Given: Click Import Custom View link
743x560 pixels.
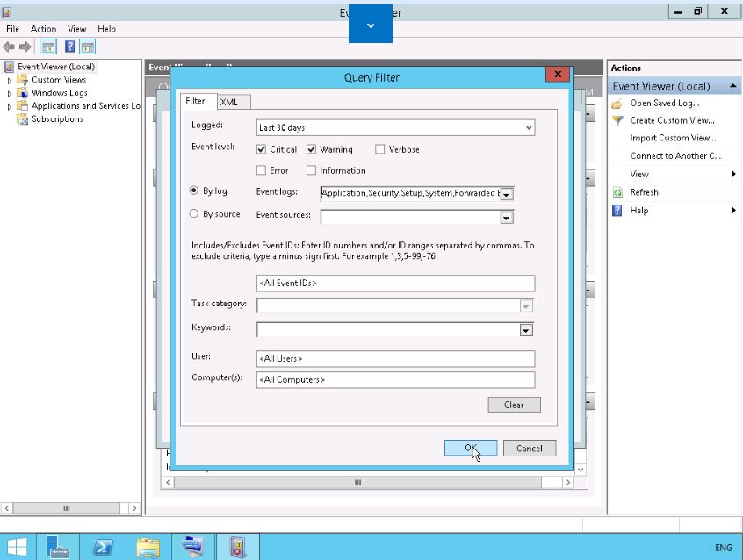Looking at the screenshot, I should point(673,138).
